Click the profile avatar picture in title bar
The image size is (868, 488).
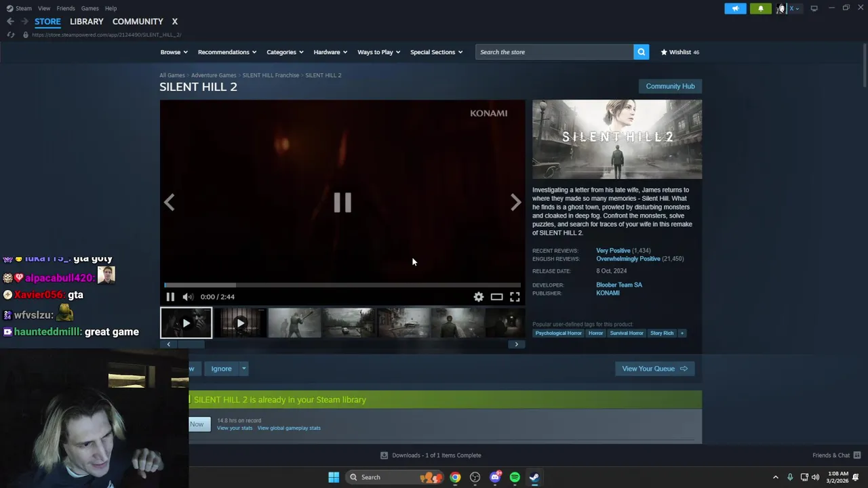coord(781,8)
